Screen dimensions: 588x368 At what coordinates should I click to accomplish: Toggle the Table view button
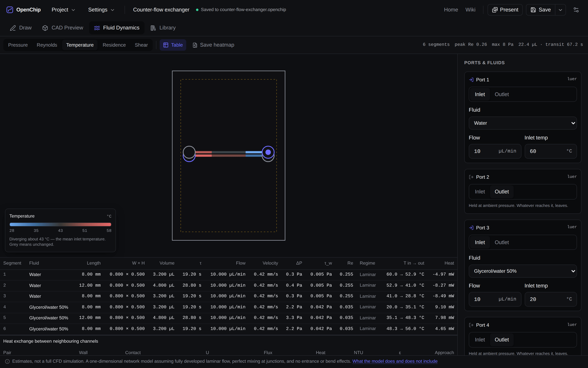coord(173,45)
